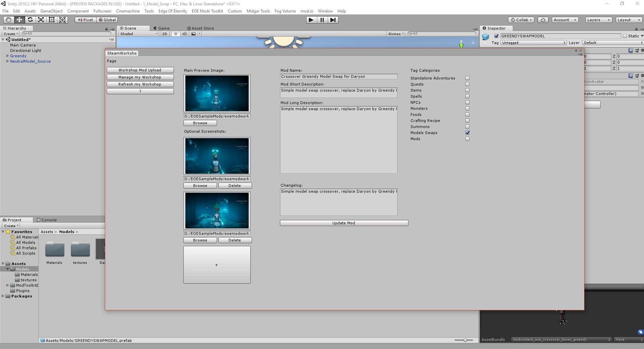Image resolution: width=644 pixels, height=349 pixels.
Task: Toggle Pivot handle position
Action: pyautogui.click(x=85, y=20)
